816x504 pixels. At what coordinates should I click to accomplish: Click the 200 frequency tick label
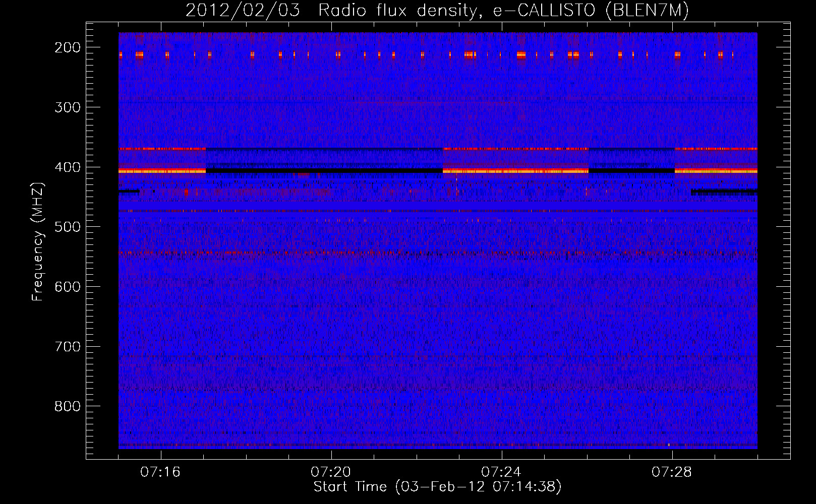point(68,47)
